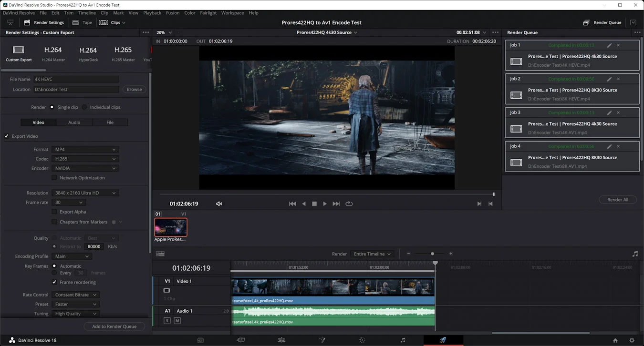The width and height of the screenshot is (644, 346).
Task: Open the Playback menu
Action: click(x=152, y=13)
